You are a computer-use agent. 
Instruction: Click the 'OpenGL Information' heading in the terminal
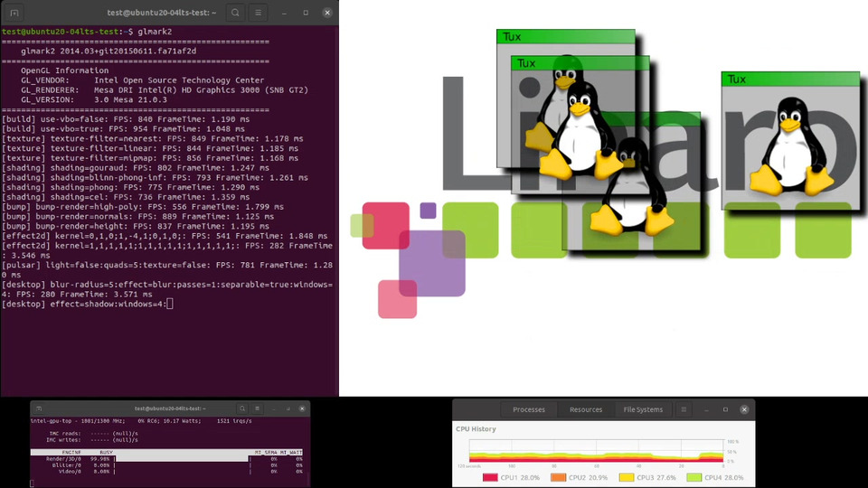pos(65,70)
